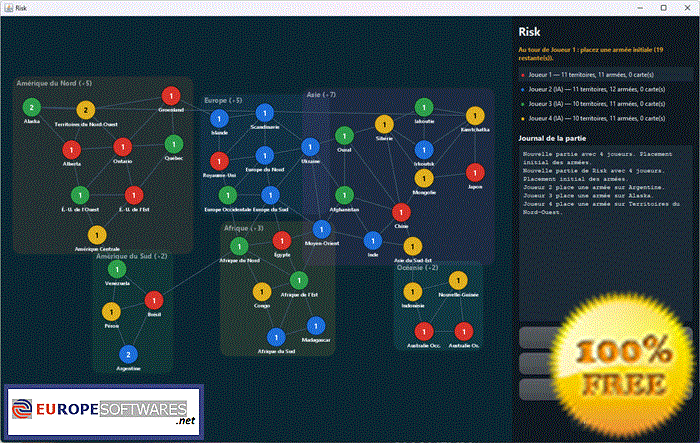Place an army on Royaume-Uni

219,161
